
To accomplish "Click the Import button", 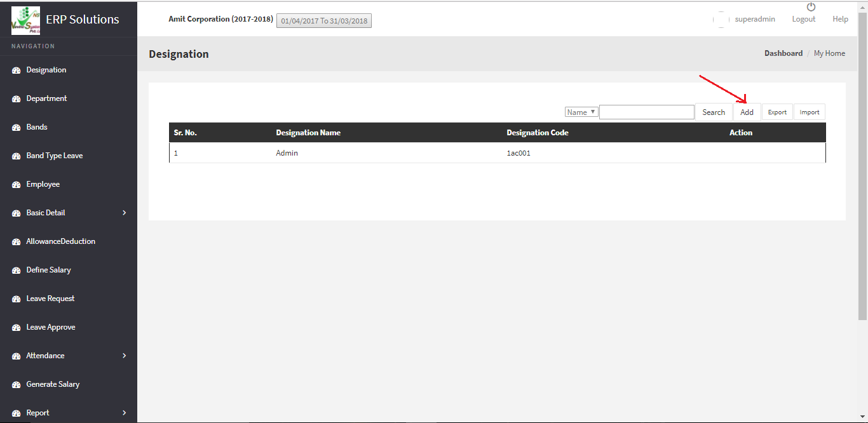I will coord(810,112).
